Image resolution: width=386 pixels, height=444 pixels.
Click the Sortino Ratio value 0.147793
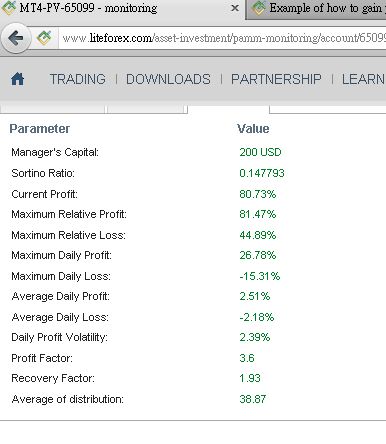(262, 173)
